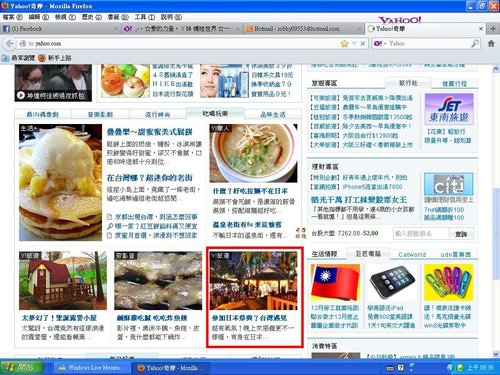Stop loading with the X in the address bar
This screenshot has width=500, height=375.
point(363,43)
